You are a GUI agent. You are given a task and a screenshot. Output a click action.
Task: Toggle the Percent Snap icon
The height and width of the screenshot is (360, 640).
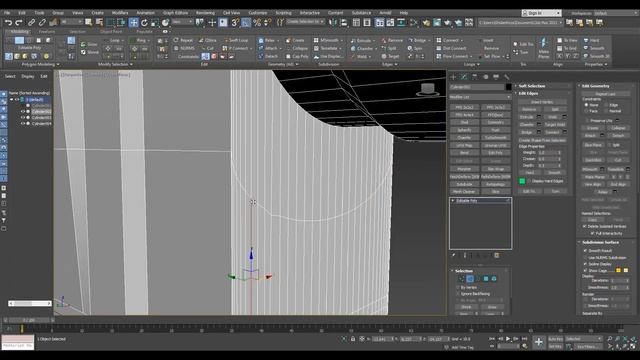tap(257, 22)
